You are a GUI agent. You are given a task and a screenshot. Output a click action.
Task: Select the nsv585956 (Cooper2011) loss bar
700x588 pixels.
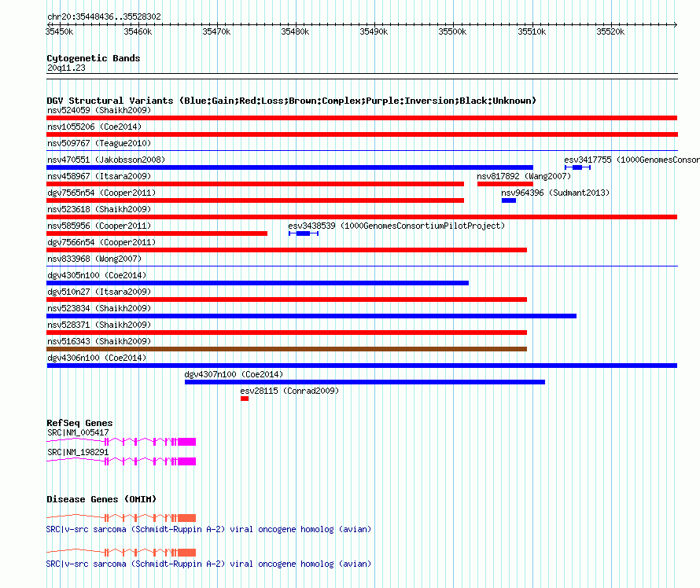pos(157,233)
